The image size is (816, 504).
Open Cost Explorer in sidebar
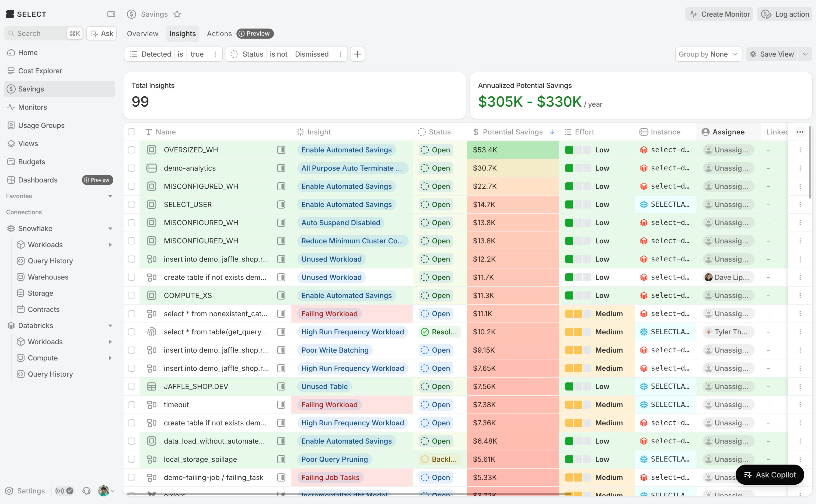[x=60, y=71]
